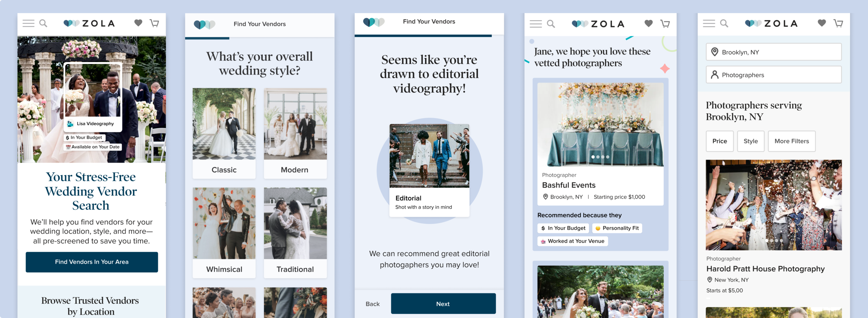The height and width of the screenshot is (318, 868).
Task: Click Find Vendors In Your Area button
Action: [92, 262]
